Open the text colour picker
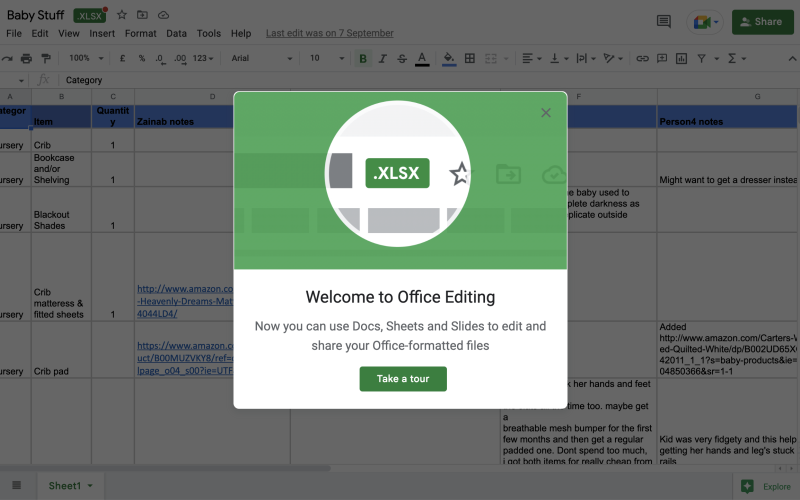 (422, 59)
